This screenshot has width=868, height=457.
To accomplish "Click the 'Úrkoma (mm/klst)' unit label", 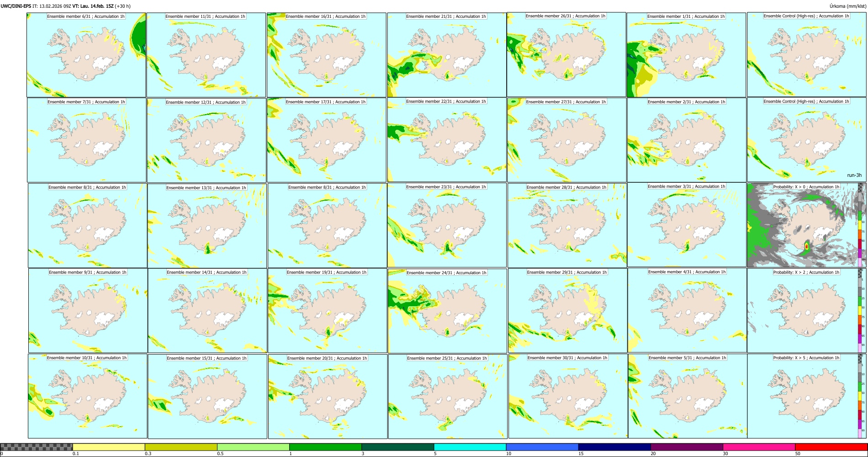I will click(847, 6).
